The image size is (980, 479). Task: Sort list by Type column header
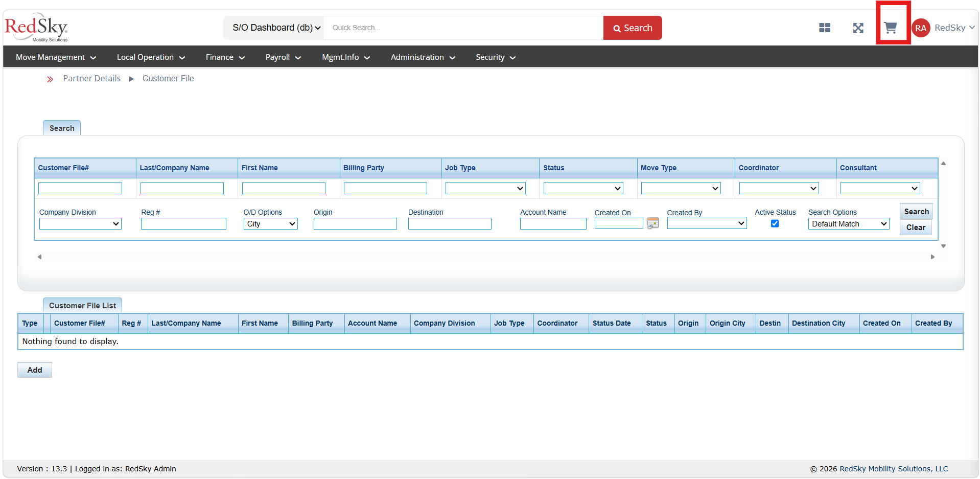[x=30, y=323]
